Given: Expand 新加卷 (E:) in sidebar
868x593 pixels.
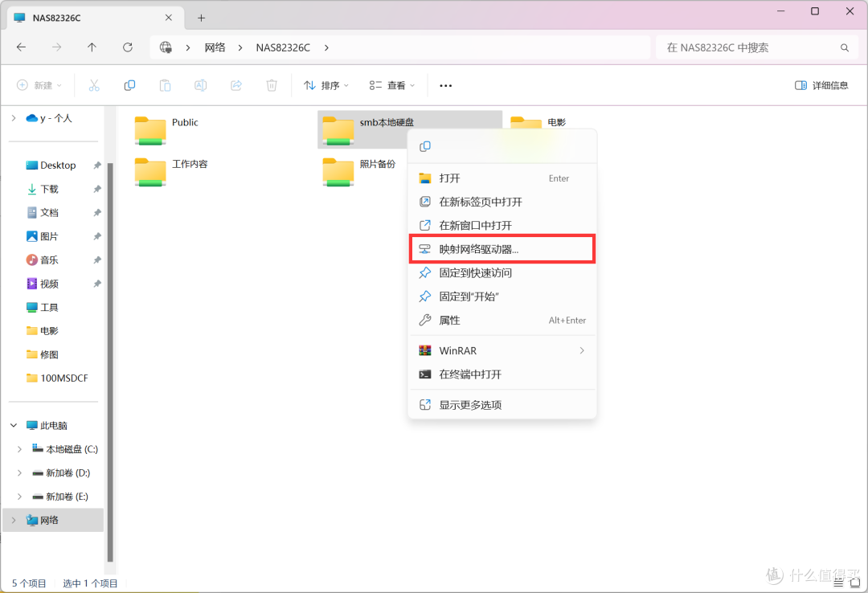Looking at the screenshot, I should (x=20, y=497).
